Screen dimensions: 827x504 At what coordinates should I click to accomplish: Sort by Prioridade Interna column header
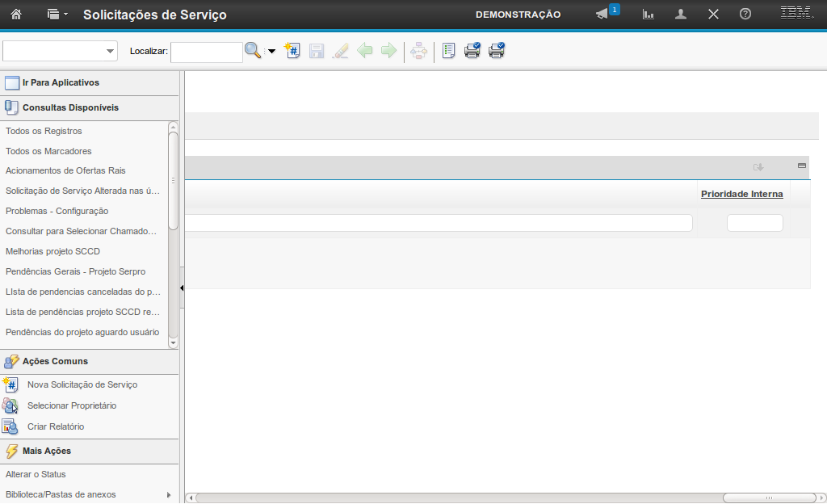(741, 194)
